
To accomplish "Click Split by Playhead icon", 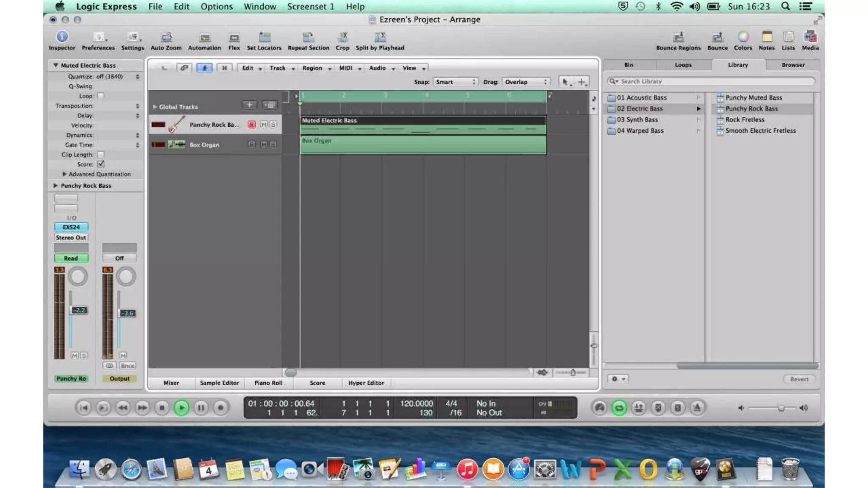I will [380, 37].
